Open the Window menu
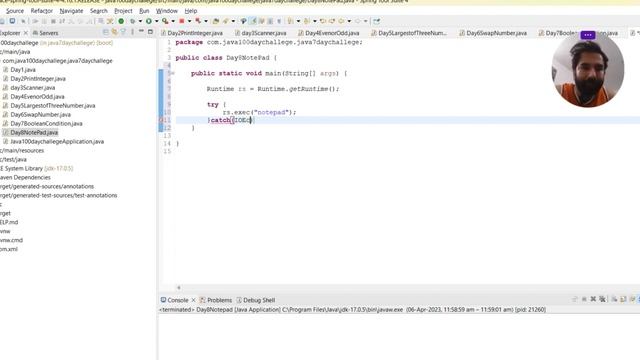The image size is (640, 360). [x=167, y=11]
